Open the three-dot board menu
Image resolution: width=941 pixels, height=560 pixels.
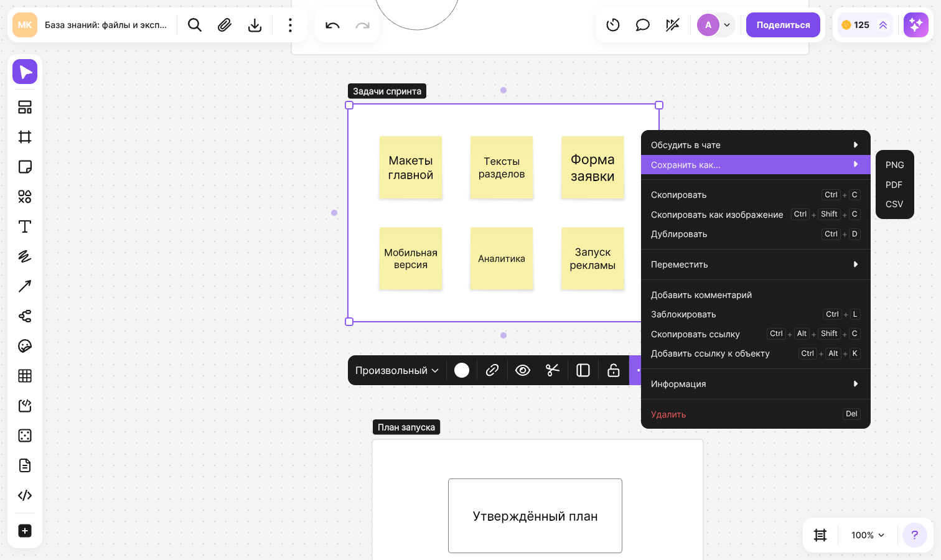point(290,25)
